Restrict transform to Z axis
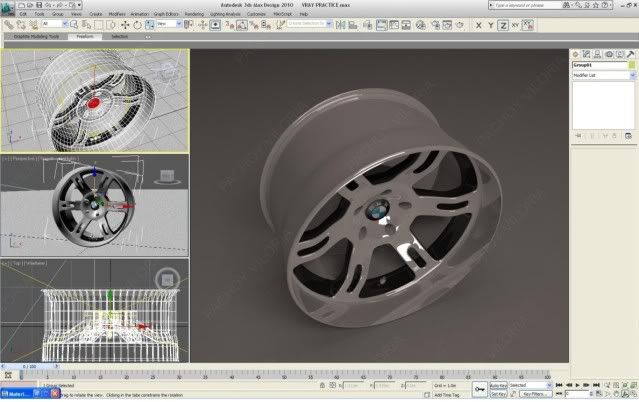639x402 pixels. (x=503, y=25)
